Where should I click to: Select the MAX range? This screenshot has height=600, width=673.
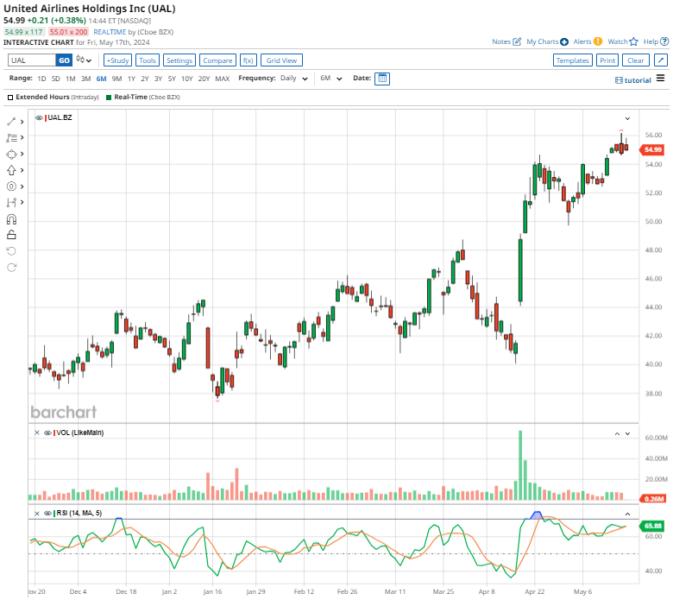tap(222, 79)
